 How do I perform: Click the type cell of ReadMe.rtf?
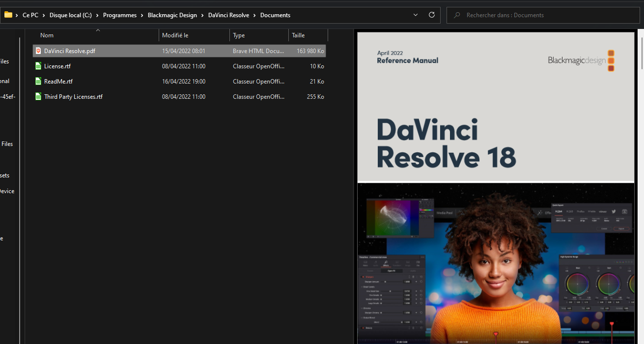coord(258,82)
